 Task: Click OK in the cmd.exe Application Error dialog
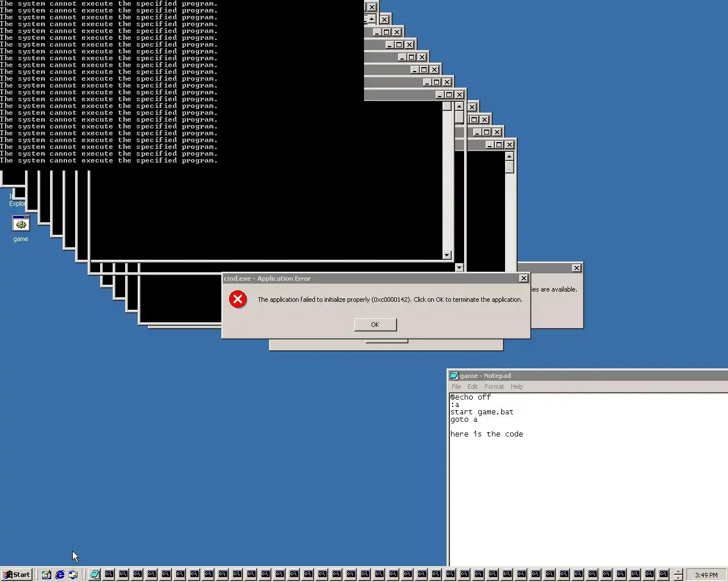point(375,325)
